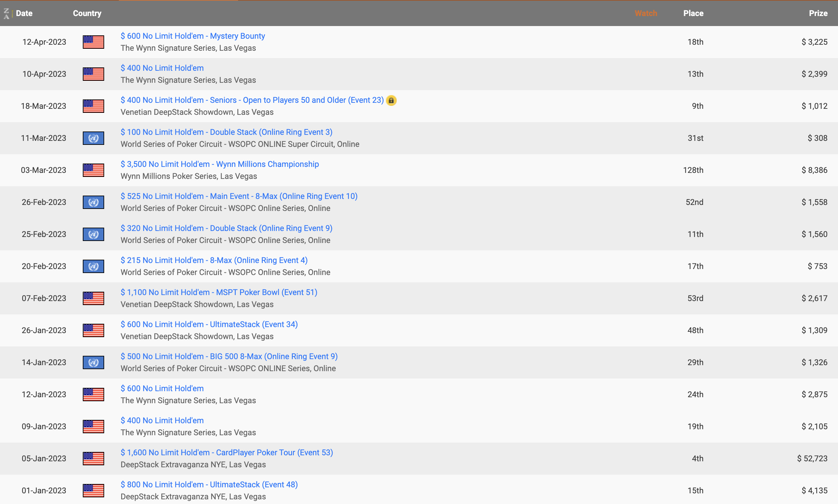The height and width of the screenshot is (504, 838).
Task: Click the US flag in the 09-Jan-2023 row
Action: [x=93, y=427]
